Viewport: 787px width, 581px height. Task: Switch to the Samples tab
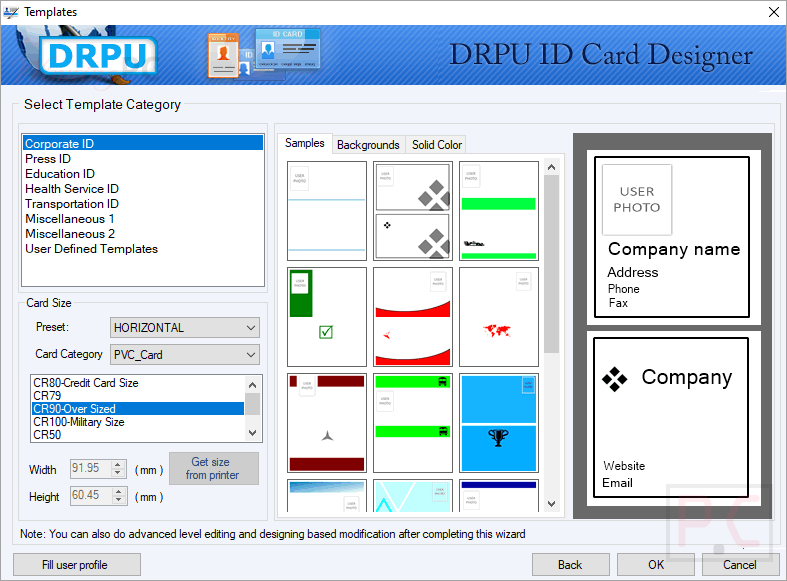(305, 143)
